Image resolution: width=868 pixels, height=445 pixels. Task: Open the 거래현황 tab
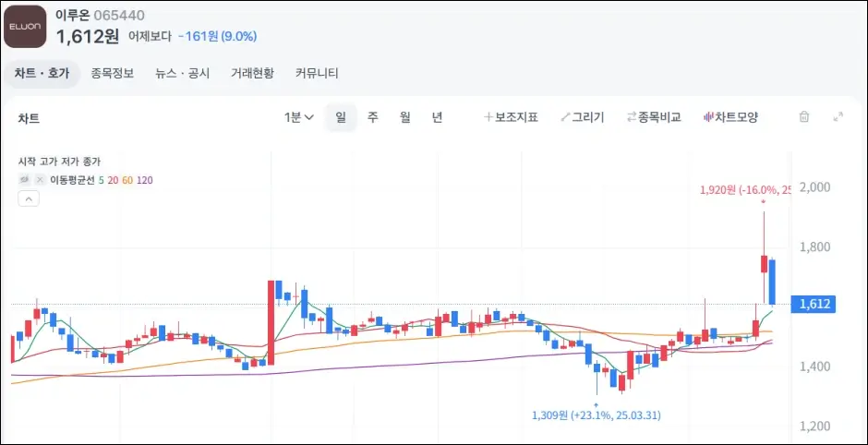[252, 73]
